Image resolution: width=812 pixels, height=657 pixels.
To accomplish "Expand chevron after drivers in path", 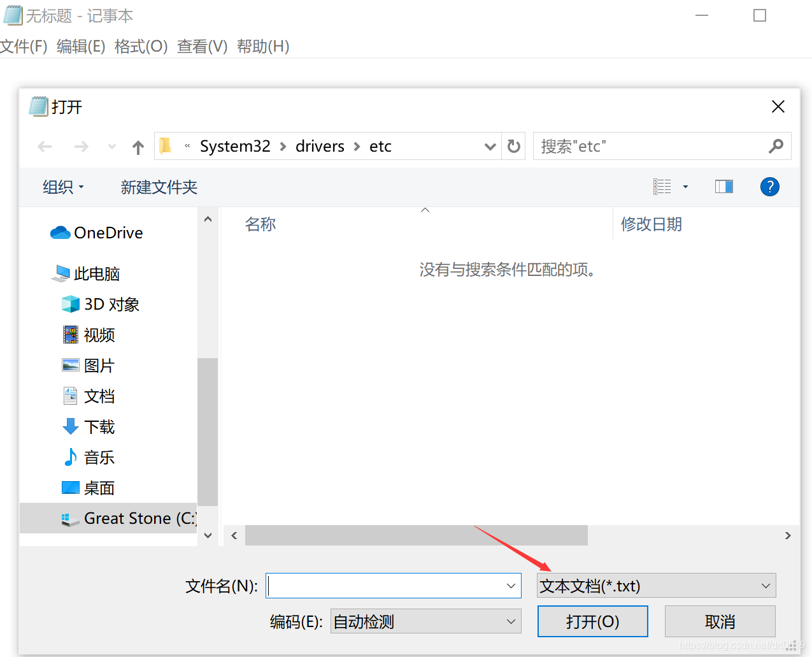I will [x=357, y=147].
